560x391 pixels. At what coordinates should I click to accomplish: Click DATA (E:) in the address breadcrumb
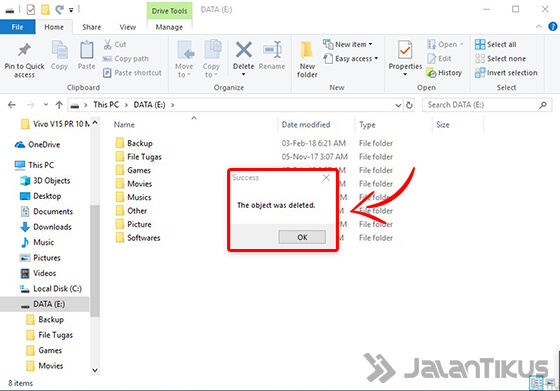point(149,105)
